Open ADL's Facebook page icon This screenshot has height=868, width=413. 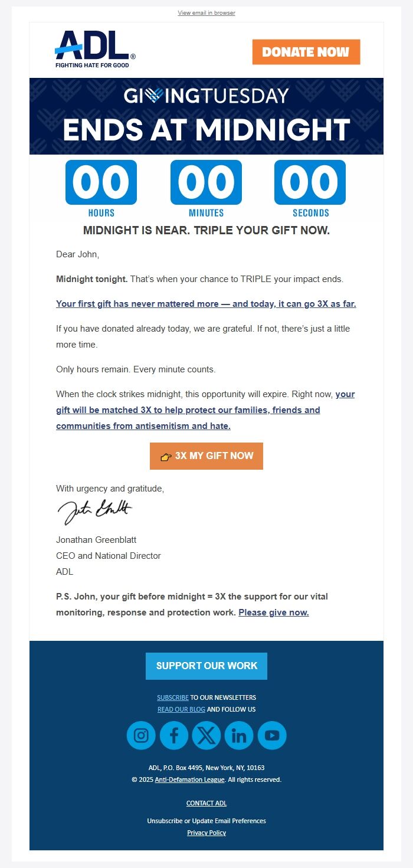(173, 735)
